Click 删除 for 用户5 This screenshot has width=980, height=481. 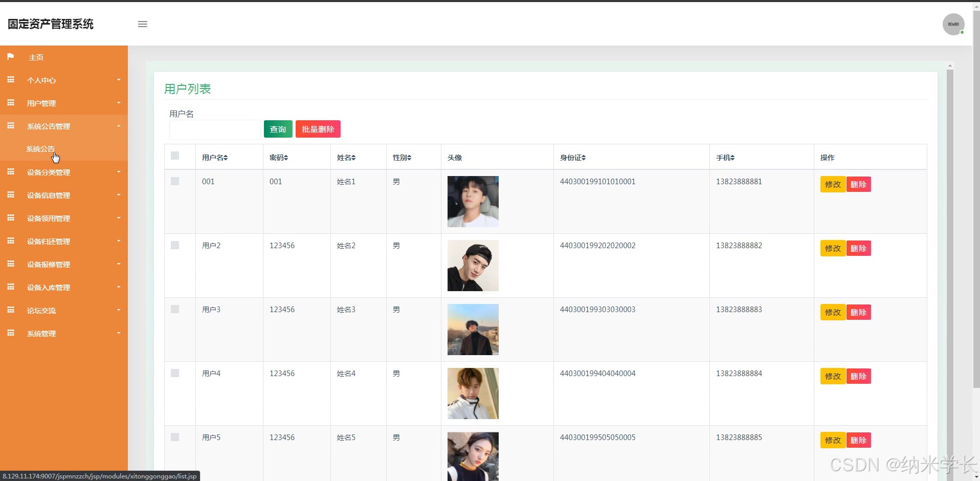point(859,440)
